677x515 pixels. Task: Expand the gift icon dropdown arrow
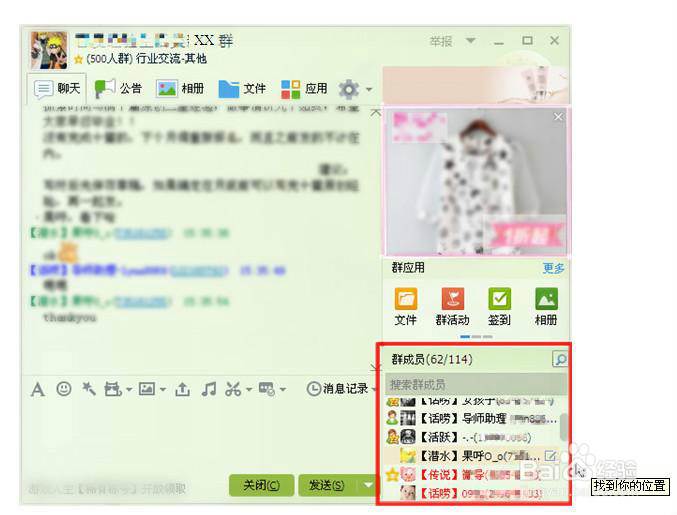point(129,390)
